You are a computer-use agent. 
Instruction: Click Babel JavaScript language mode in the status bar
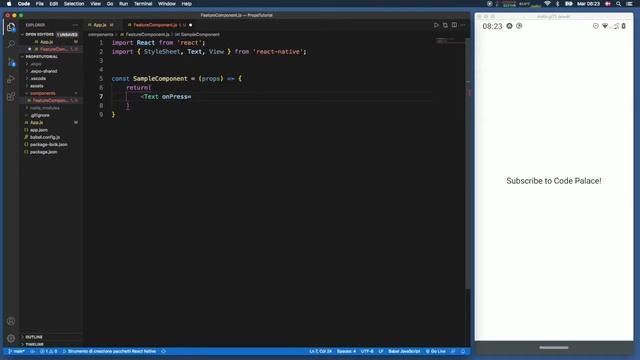point(404,351)
